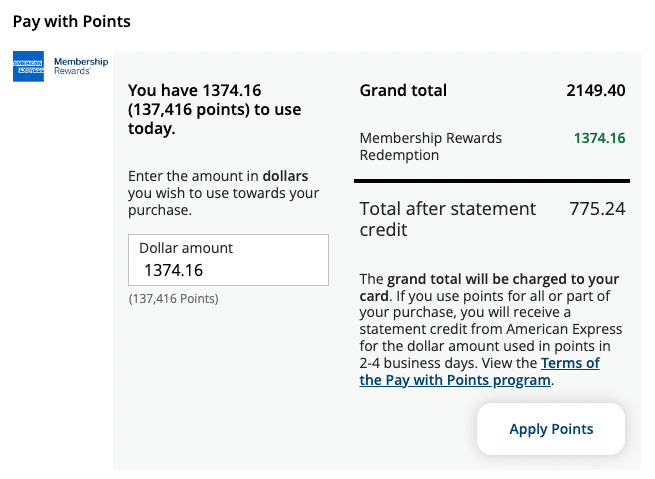This screenshot has width=655, height=479.
Task: Open the Terms of the Pay with Points program link
Action: 479,372
